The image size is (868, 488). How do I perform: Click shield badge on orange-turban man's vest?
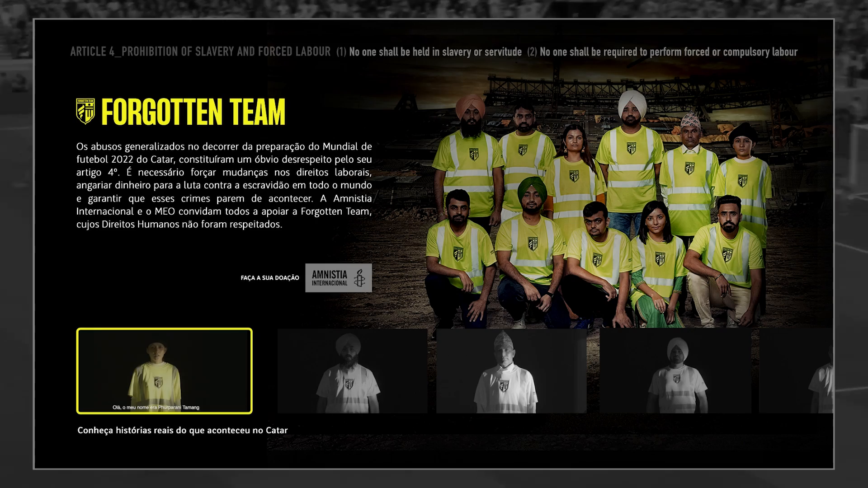click(x=473, y=154)
